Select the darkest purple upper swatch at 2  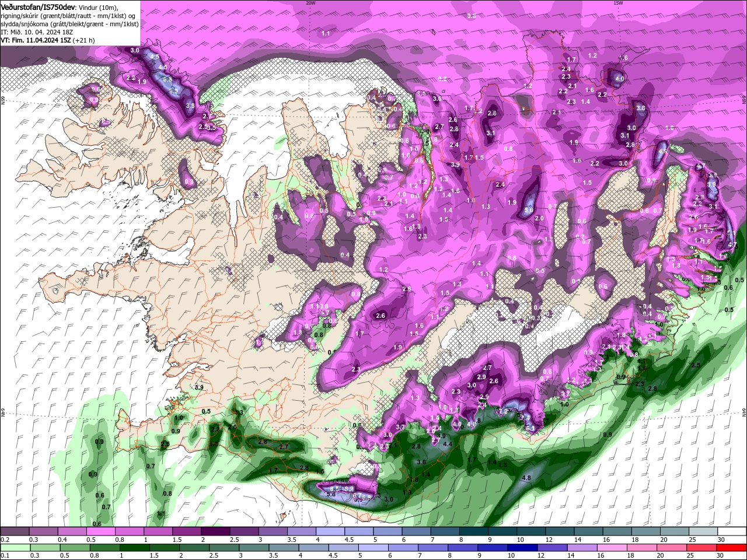pos(215,531)
